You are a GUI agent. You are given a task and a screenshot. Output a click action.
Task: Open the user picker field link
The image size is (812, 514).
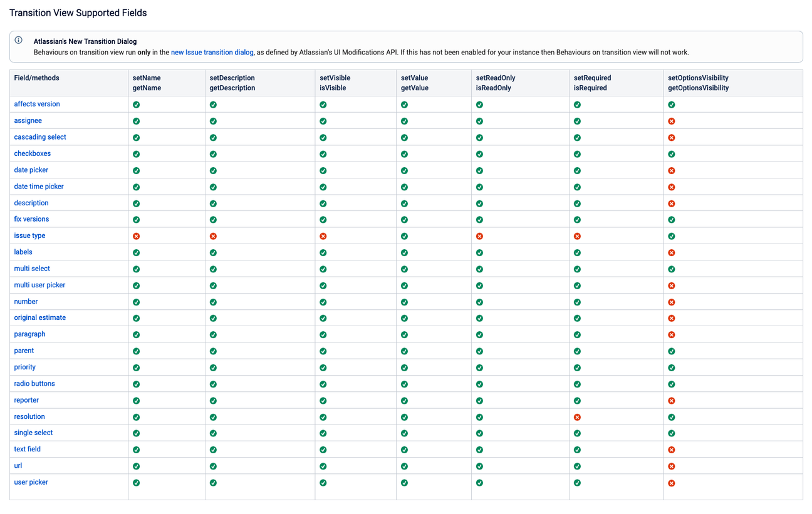point(31,482)
